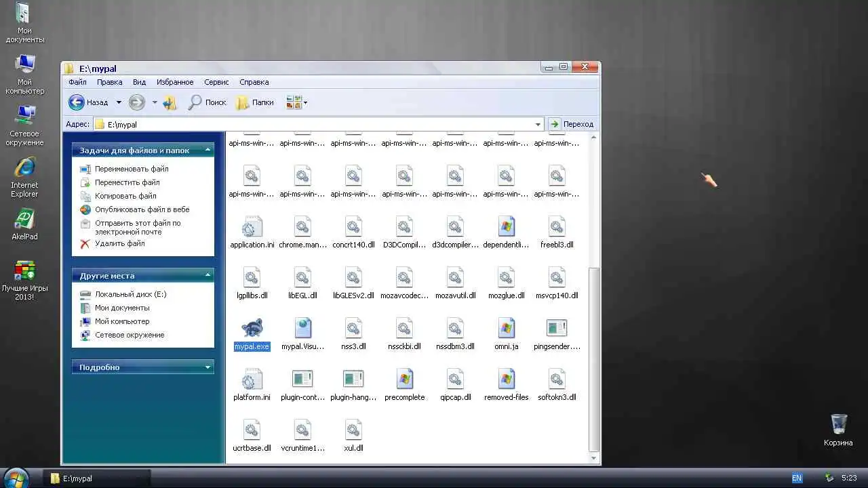Open the Избранное menu
Viewport: 868px width, 488px height.
tap(175, 82)
